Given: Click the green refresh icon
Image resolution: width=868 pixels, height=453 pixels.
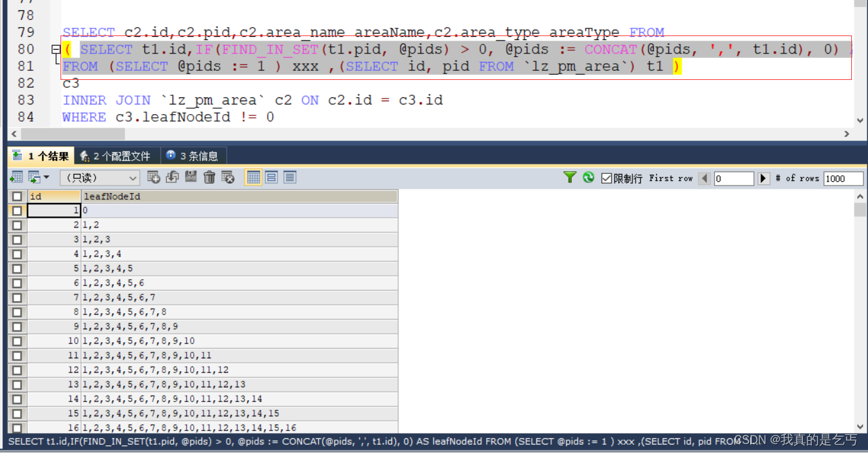Looking at the screenshot, I should pos(589,177).
